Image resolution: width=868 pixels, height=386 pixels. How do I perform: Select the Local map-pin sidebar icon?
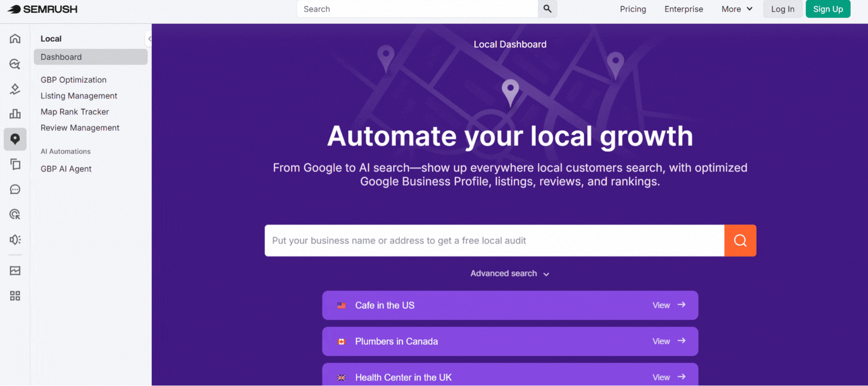(x=15, y=139)
